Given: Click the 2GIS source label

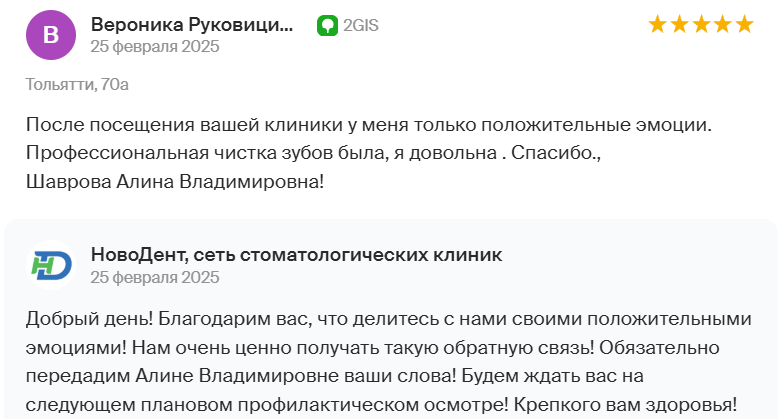Looking at the screenshot, I should 361,25.
